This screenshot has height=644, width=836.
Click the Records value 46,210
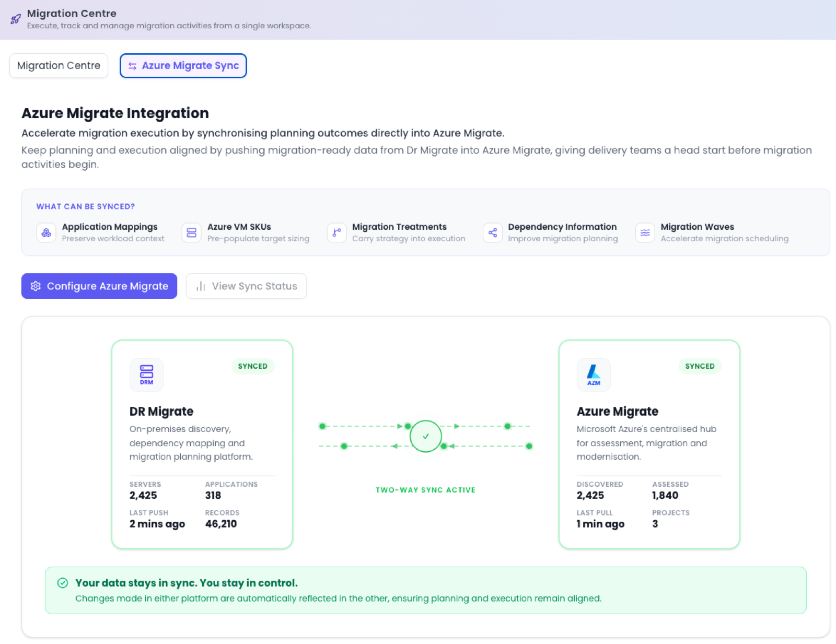[221, 524]
